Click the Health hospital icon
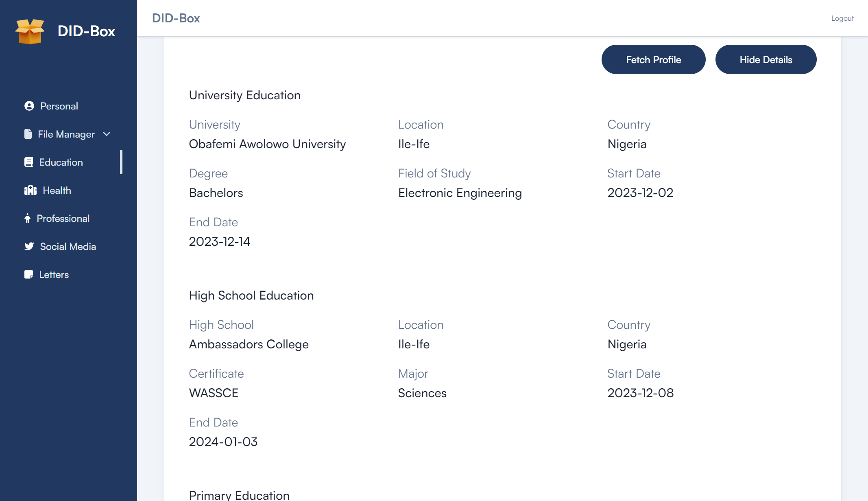The image size is (868, 501). tap(31, 190)
